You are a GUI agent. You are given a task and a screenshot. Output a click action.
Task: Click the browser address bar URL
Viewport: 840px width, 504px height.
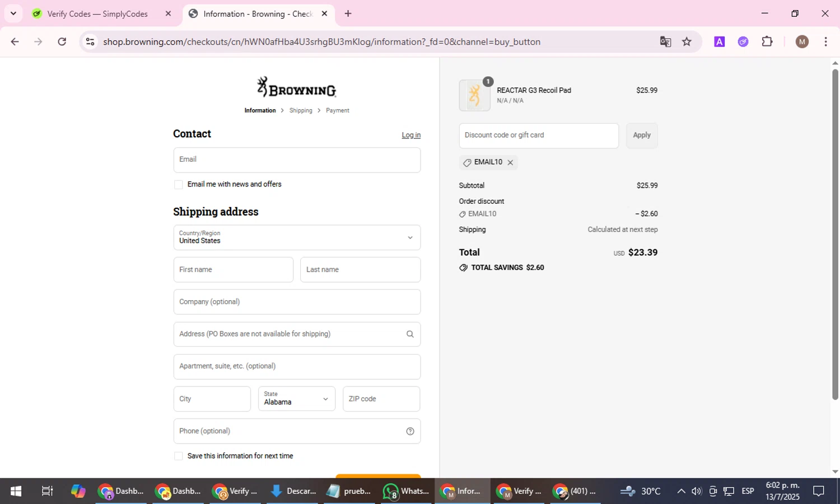click(321, 41)
